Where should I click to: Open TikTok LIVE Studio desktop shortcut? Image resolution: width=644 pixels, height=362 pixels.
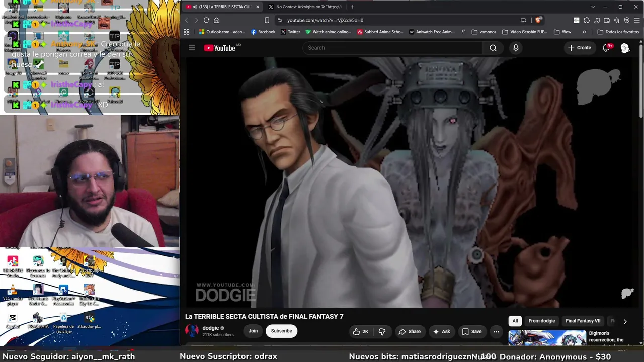(x=13, y=266)
